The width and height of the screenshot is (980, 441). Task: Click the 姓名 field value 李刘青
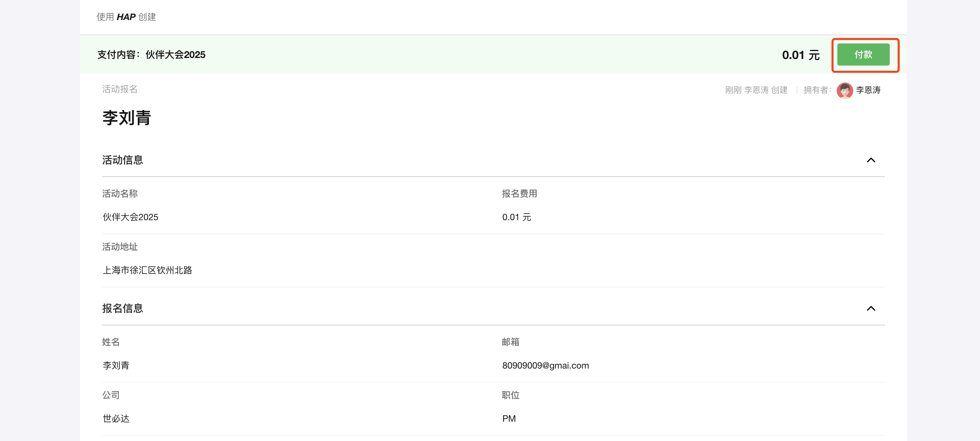(116, 365)
